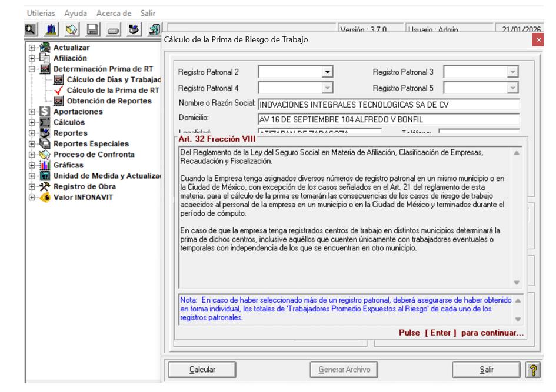Viewport: 556px width, 392px height.
Task: Open the Registro Patronal 3 dropdown
Action: pyautogui.click(x=512, y=72)
